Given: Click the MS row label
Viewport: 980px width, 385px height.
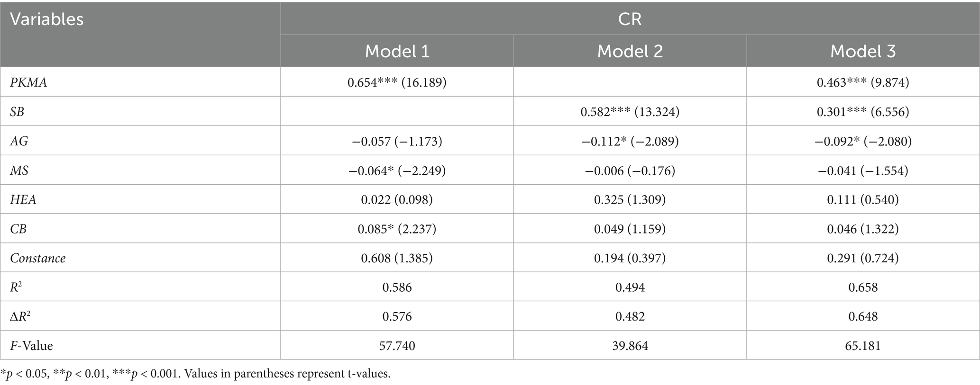Looking at the screenshot, I should 19,170.
